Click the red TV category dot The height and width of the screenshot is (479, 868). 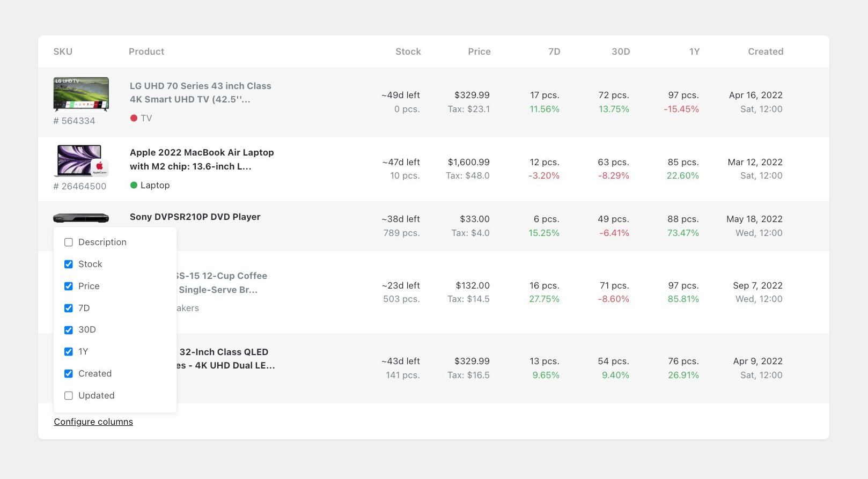(x=134, y=118)
